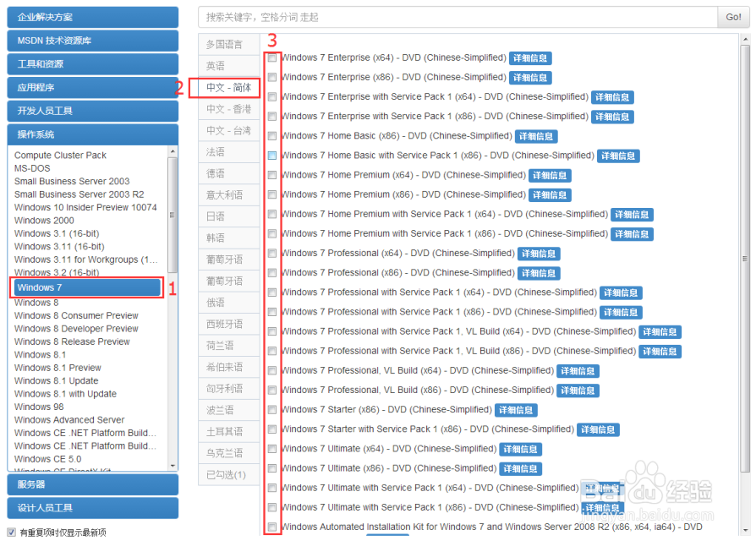Check Windows 7 Ultimate (x64) DVD checkbox
Screen dimensions: 756x541
pos(272,449)
